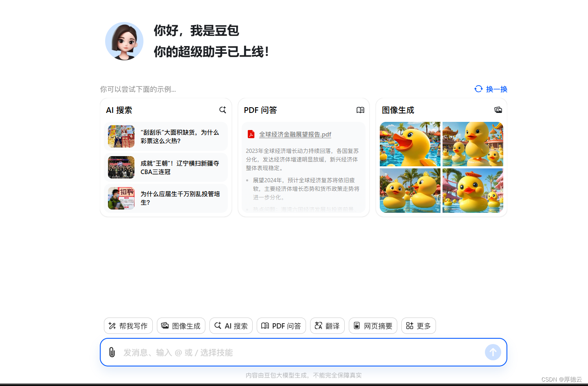Open the duck family image with pagoda
The image size is (588, 386).
(473, 144)
